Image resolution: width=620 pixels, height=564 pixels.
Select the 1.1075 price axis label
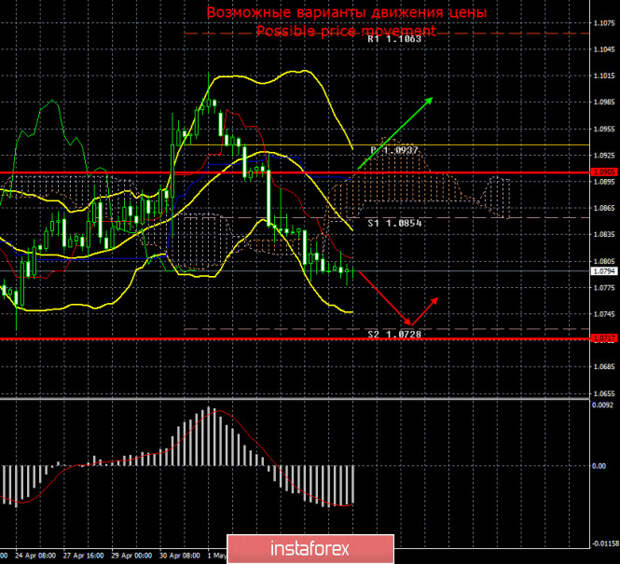(x=604, y=23)
